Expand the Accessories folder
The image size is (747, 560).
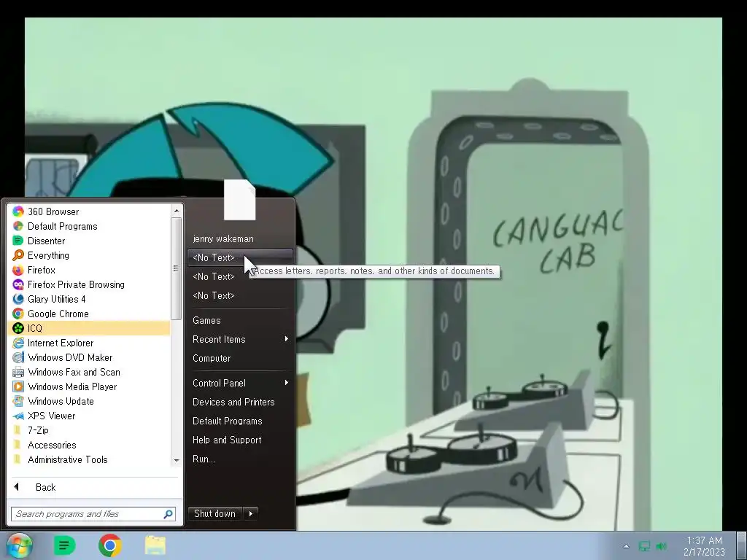[x=89, y=445]
